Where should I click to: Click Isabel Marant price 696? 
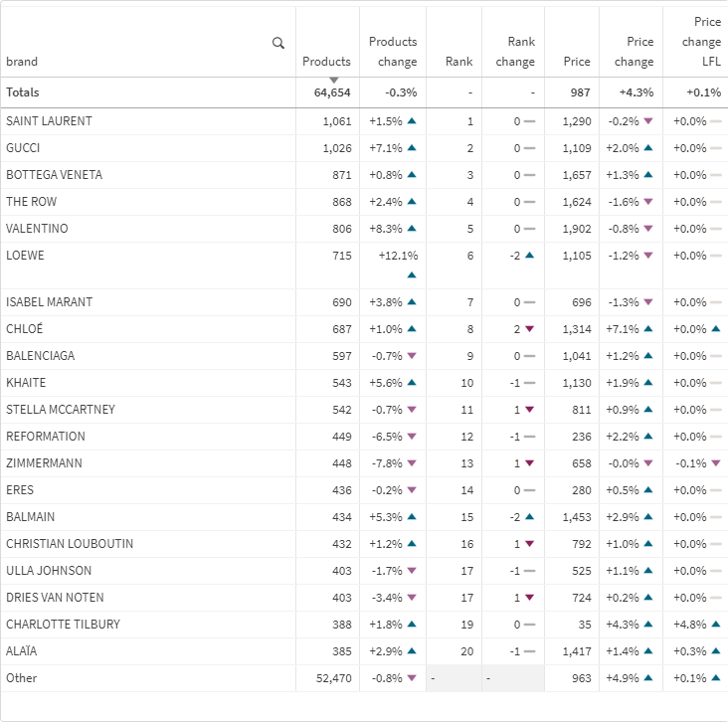click(x=582, y=302)
